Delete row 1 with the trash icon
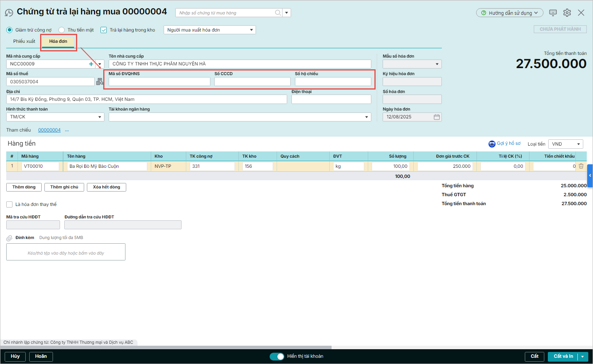 coord(581,166)
